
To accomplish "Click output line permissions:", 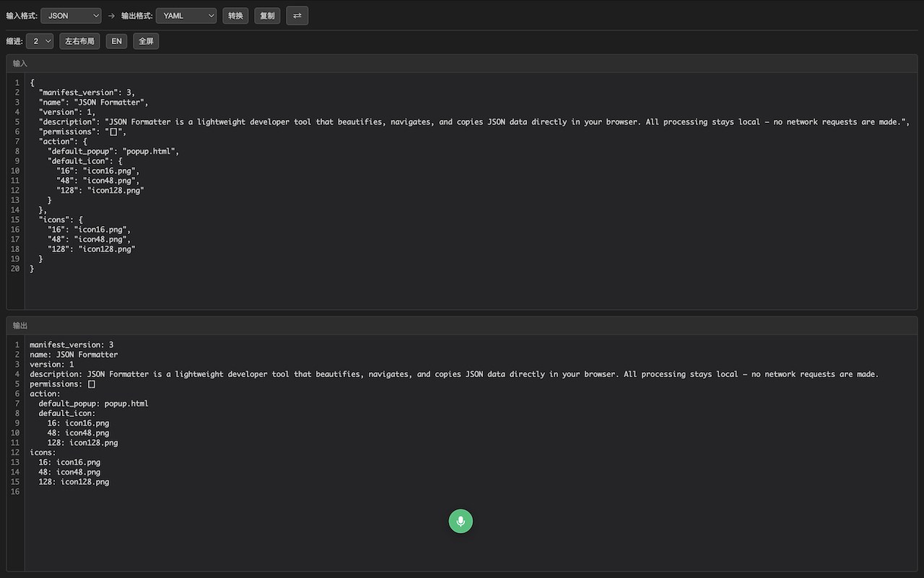I will tap(62, 384).
